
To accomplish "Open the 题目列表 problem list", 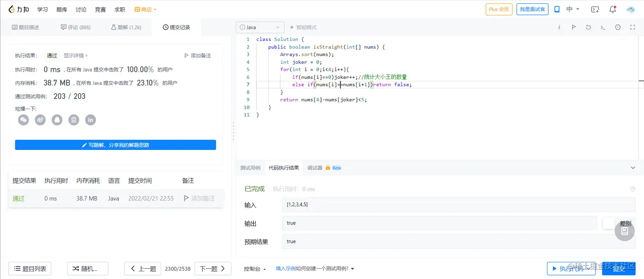I will [x=30, y=269].
